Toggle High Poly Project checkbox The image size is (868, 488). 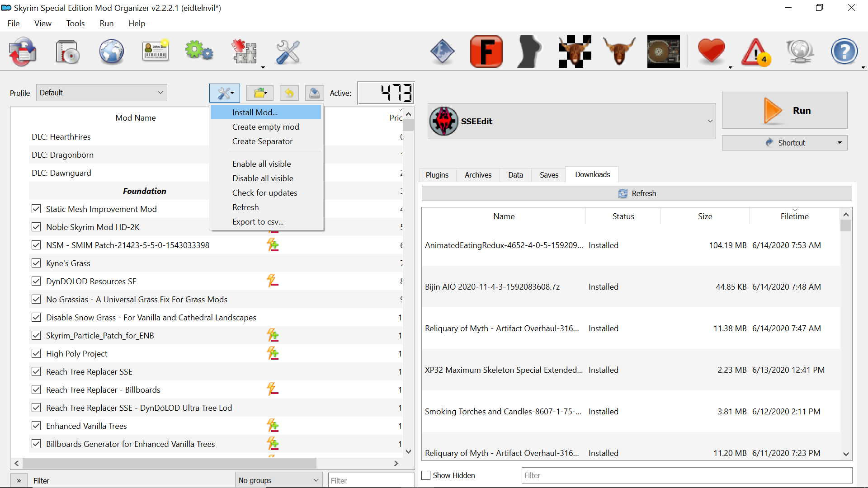(36, 353)
